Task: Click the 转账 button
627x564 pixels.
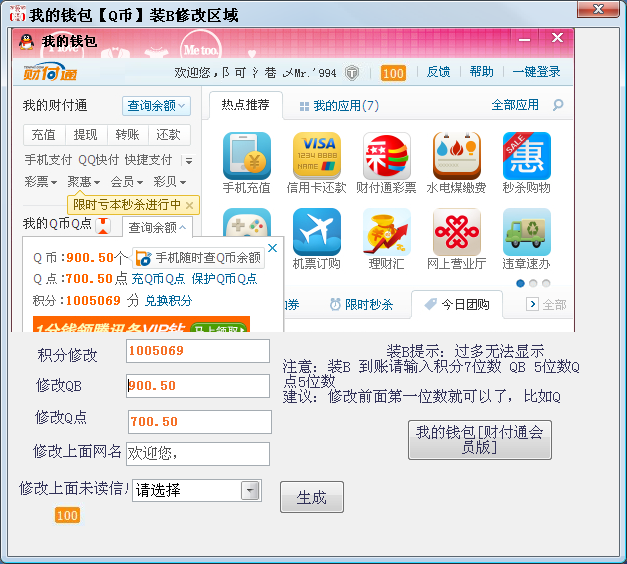Action: (x=128, y=135)
